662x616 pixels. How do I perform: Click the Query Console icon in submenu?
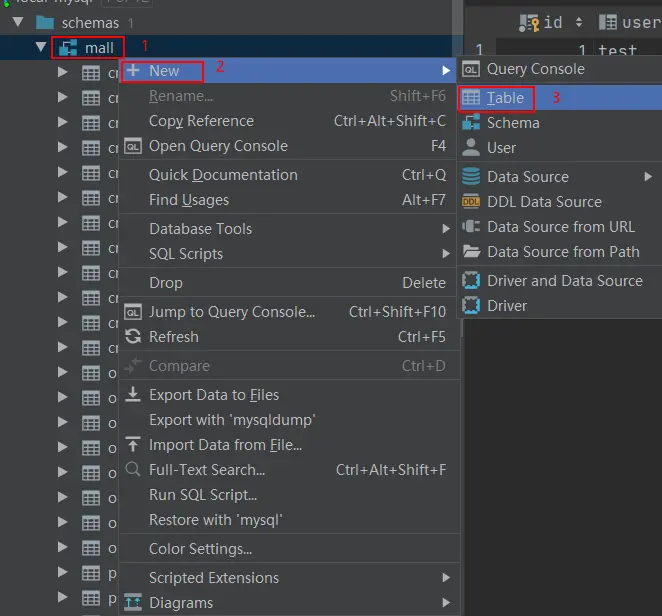pyautogui.click(x=471, y=69)
